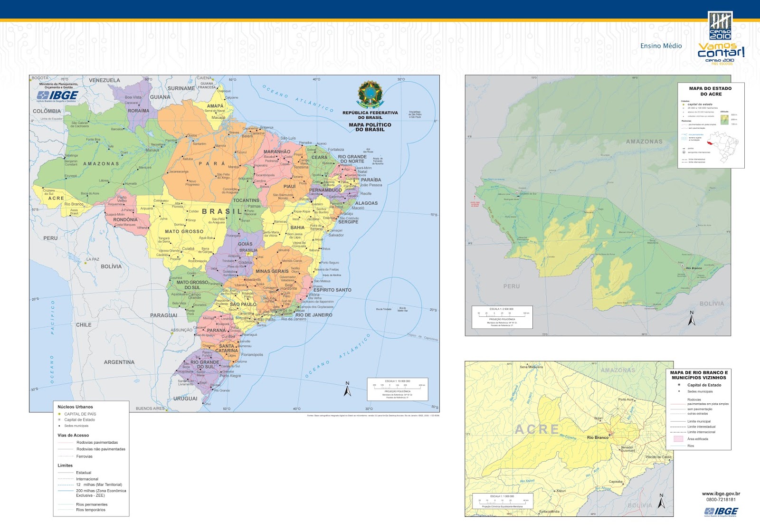Click the Área edificada pink swatch
Image resolution: width=760 pixels, height=532 pixels.
point(678,438)
